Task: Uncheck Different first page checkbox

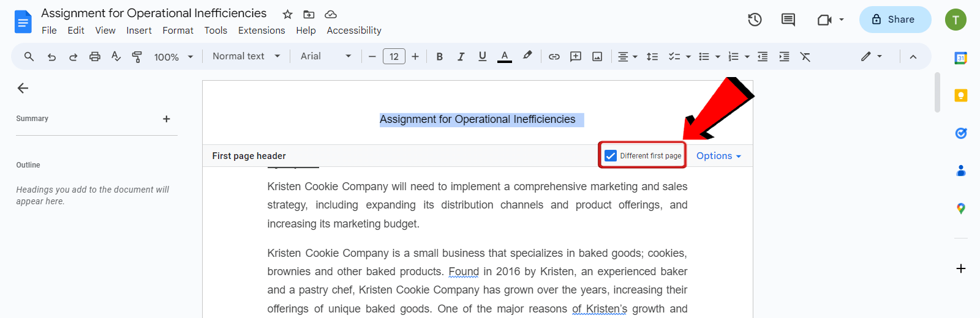Action: coord(611,156)
